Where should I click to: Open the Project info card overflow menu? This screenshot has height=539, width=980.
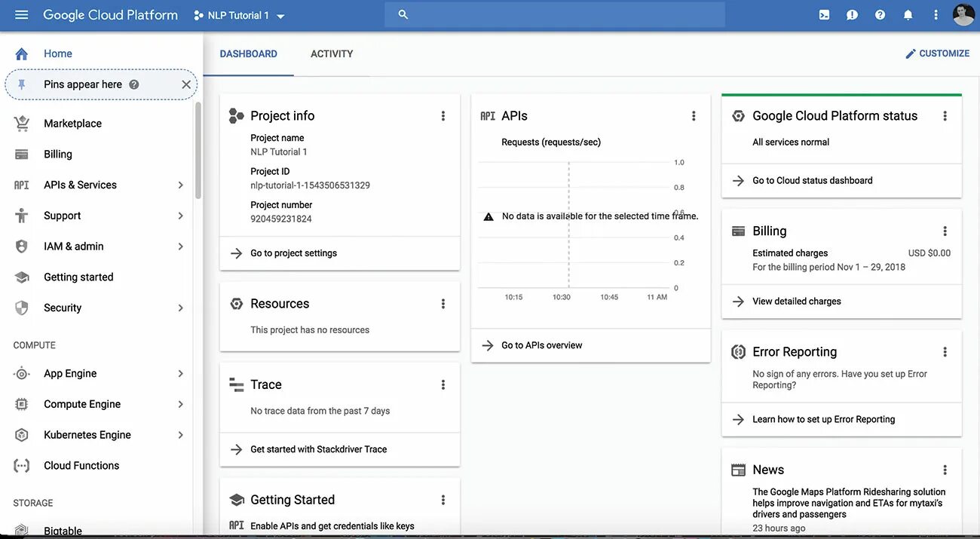(x=443, y=115)
